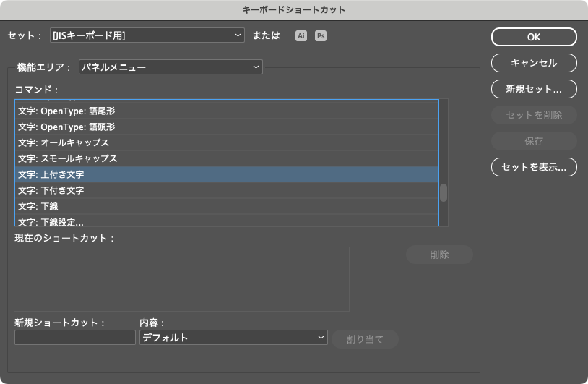Screen dimensions: 588x384
Task: Click the キャンセル button
Action: [534, 63]
